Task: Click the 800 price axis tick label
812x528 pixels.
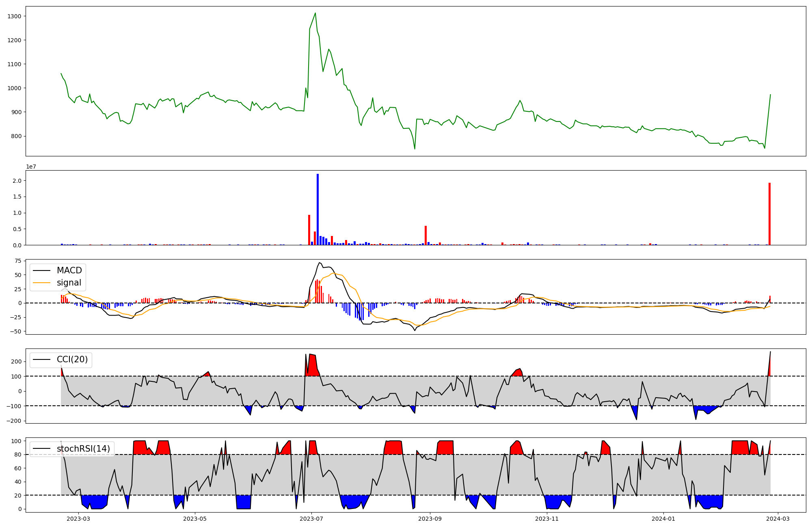Action: pos(17,136)
